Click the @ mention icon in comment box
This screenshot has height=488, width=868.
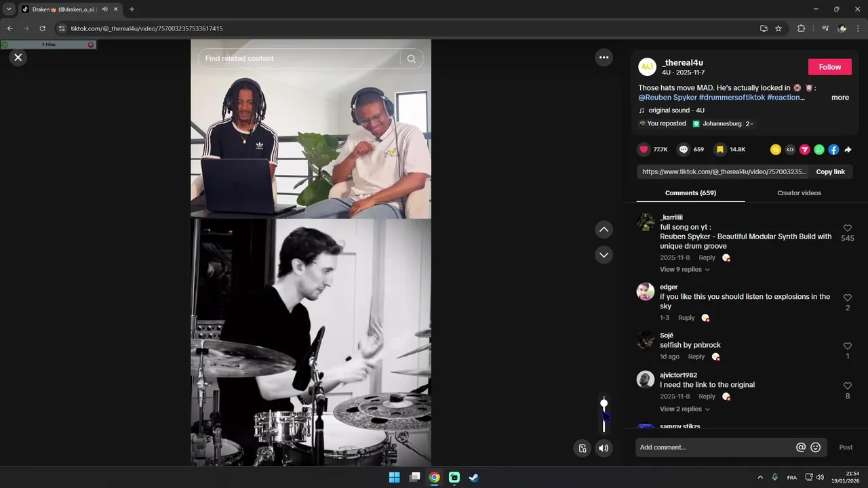pos(801,447)
